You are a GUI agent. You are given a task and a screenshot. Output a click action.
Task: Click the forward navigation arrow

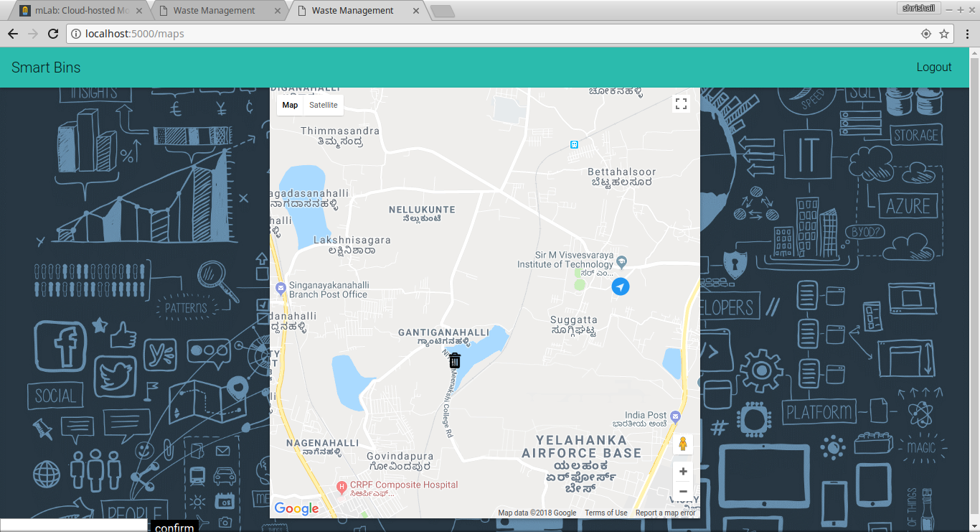pyautogui.click(x=33, y=34)
